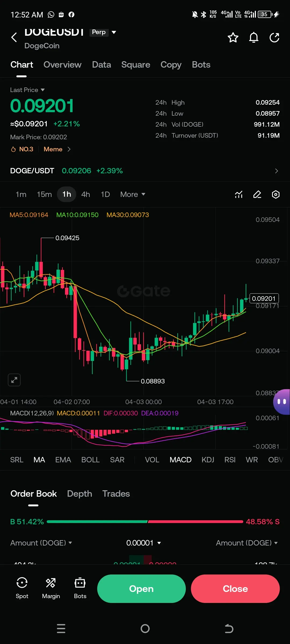Tap the Android recent apps icon

coord(61,629)
